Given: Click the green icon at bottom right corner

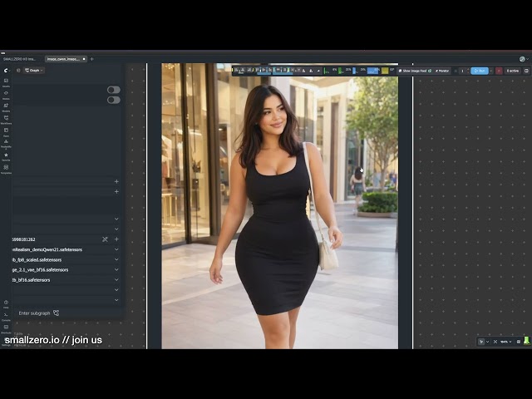Looking at the screenshot, I should pyautogui.click(x=526, y=341).
